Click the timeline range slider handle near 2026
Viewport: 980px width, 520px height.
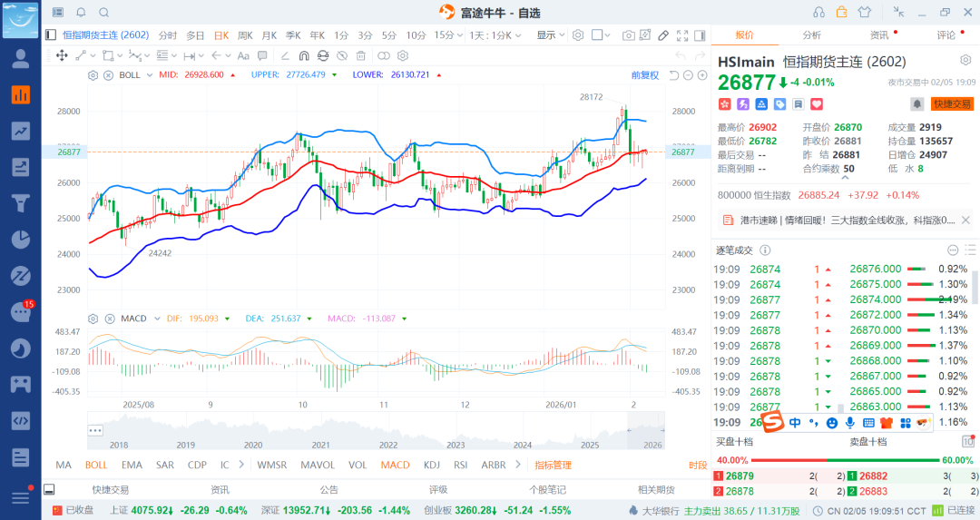coord(629,429)
